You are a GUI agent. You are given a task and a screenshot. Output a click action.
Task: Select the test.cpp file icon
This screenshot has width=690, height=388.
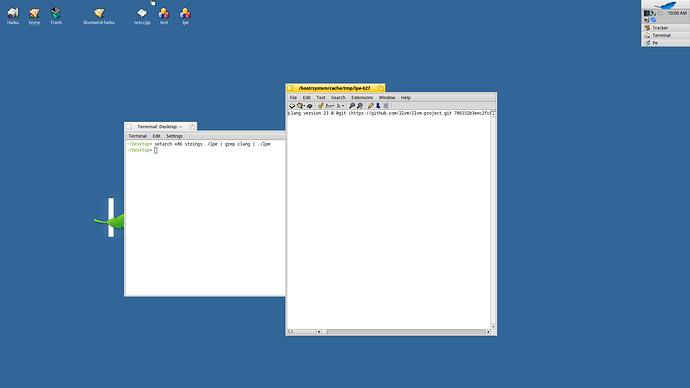tap(142, 16)
